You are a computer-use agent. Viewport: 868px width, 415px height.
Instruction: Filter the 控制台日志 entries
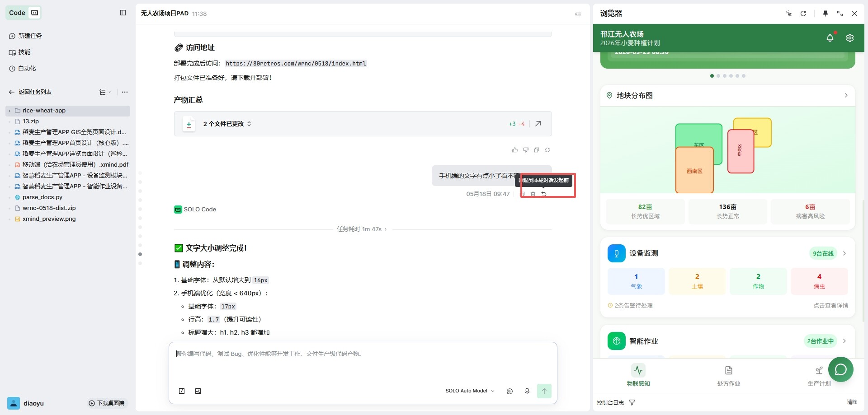(632, 402)
